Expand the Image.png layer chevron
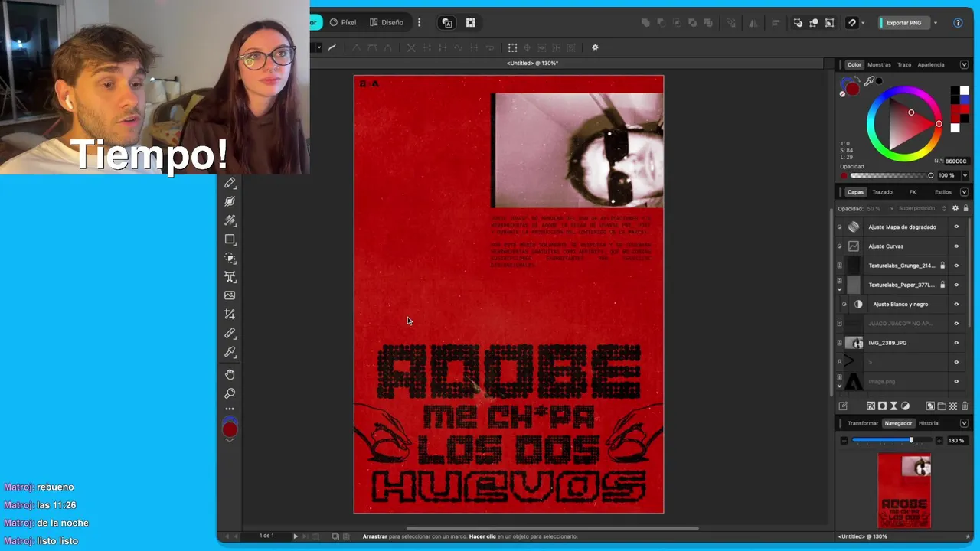 (840, 386)
